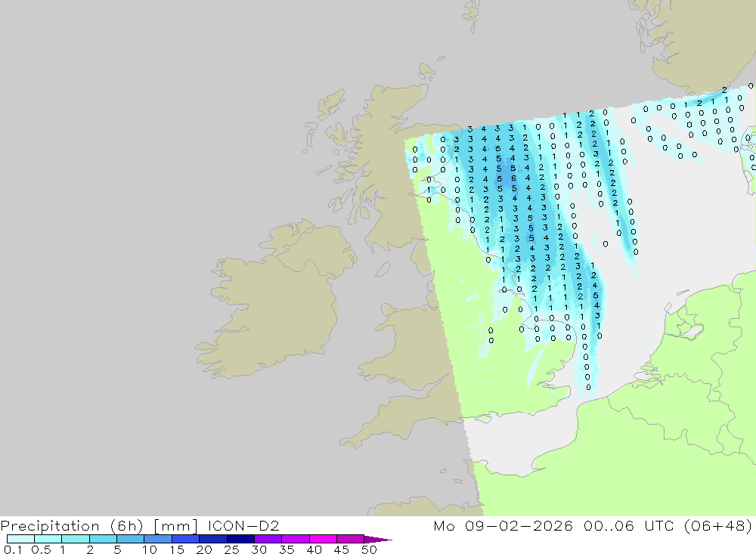The height and width of the screenshot is (554, 756).
Task: Click the '30' legend scale label
Action: point(259,549)
